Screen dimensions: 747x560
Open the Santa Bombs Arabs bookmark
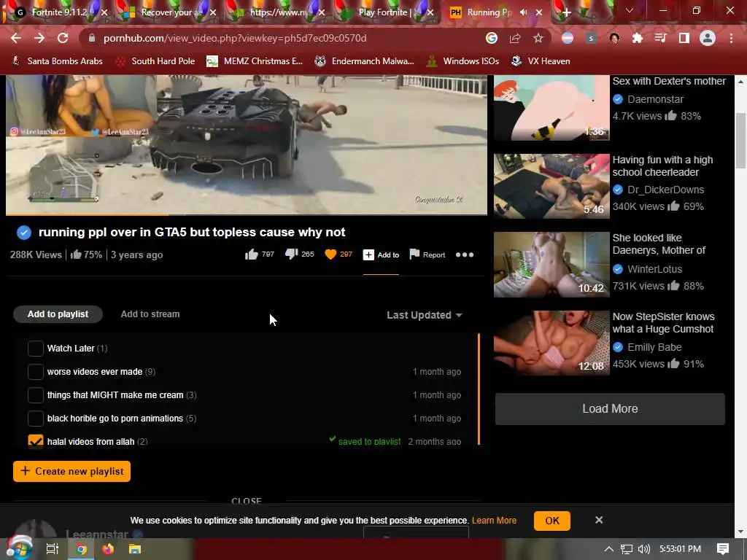click(57, 61)
